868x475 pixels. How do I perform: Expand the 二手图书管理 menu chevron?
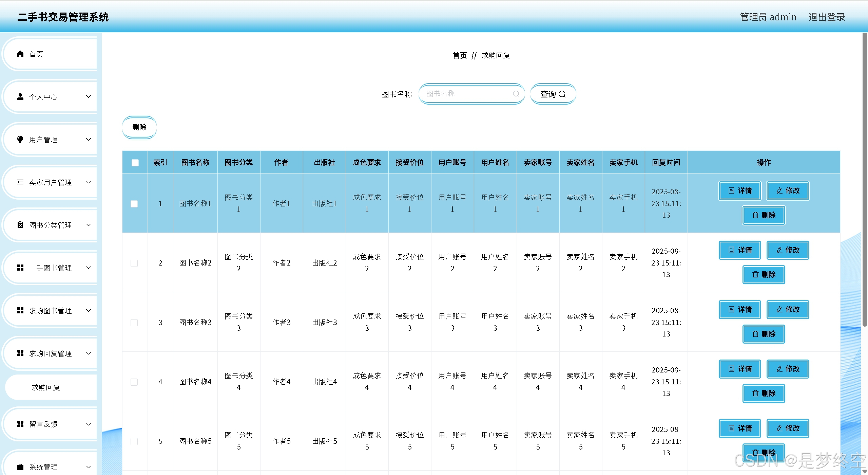(89, 268)
